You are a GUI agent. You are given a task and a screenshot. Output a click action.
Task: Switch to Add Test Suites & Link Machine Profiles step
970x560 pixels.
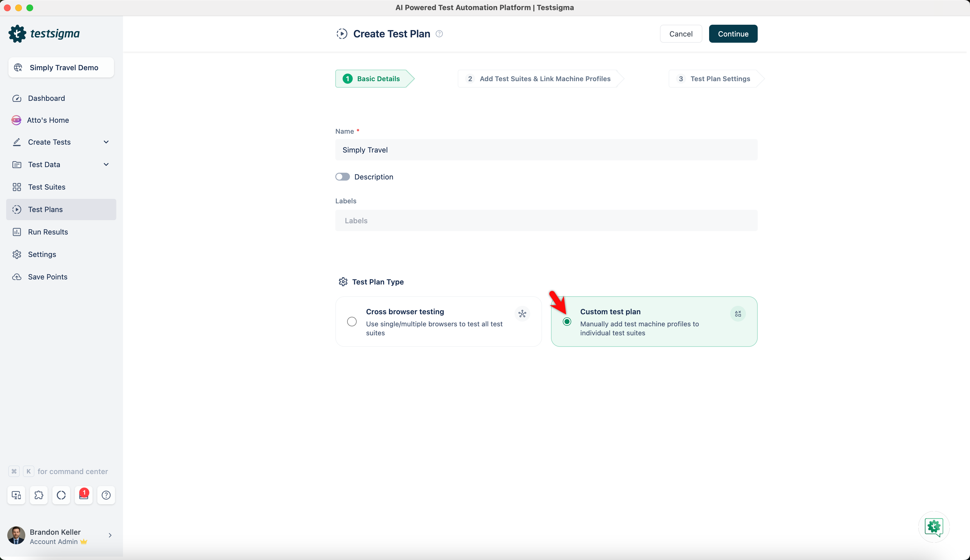point(538,78)
